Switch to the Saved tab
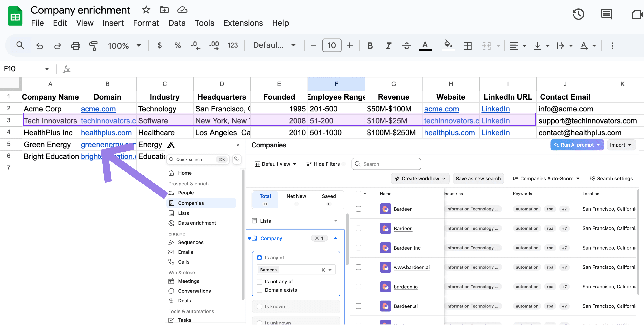The width and height of the screenshot is (644, 336). (329, 199)
